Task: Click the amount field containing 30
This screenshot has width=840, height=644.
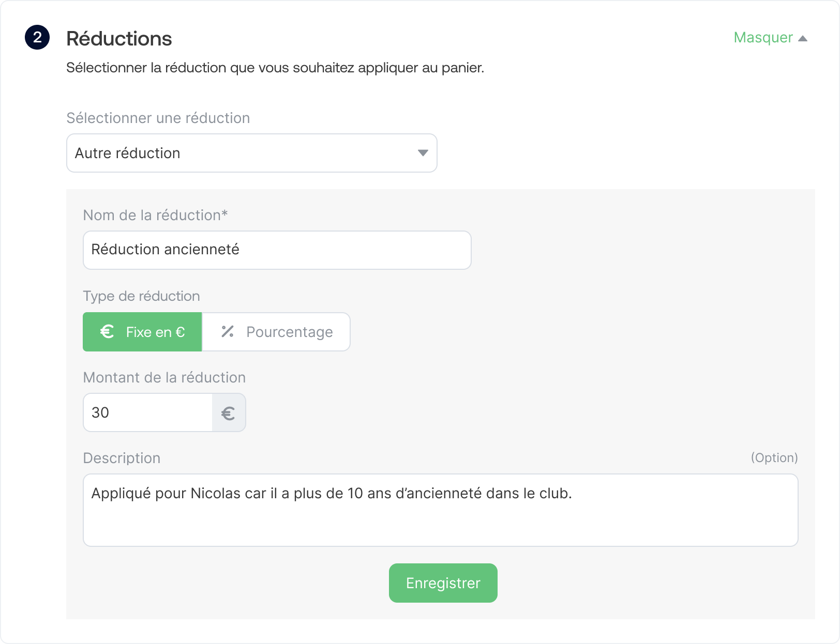Action: (x=148, y=413)
